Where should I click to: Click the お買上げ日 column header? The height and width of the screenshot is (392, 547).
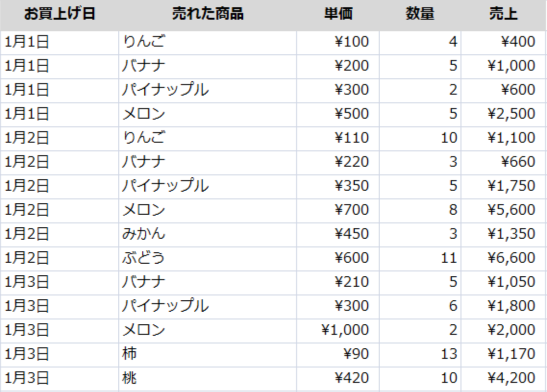coord(60,14)
